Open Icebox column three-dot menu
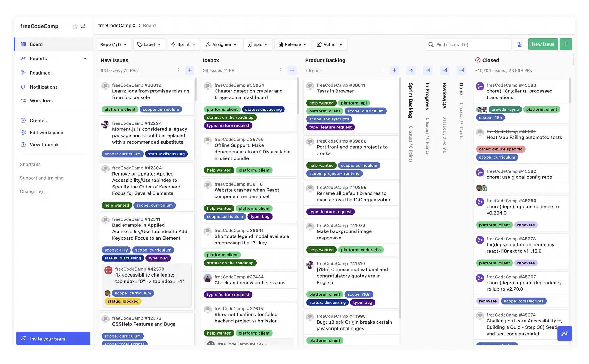 280,70
